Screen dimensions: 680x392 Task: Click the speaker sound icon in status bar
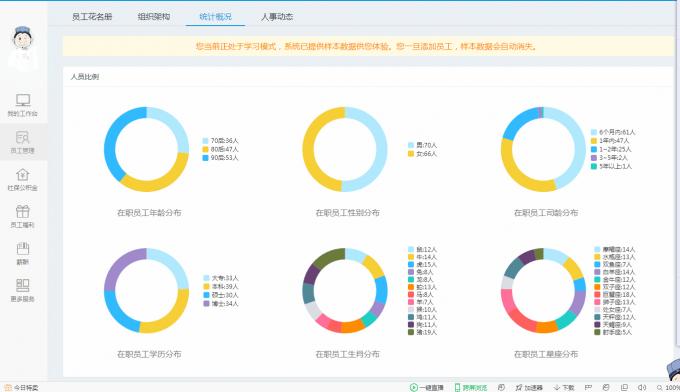[x=642, y=387]
